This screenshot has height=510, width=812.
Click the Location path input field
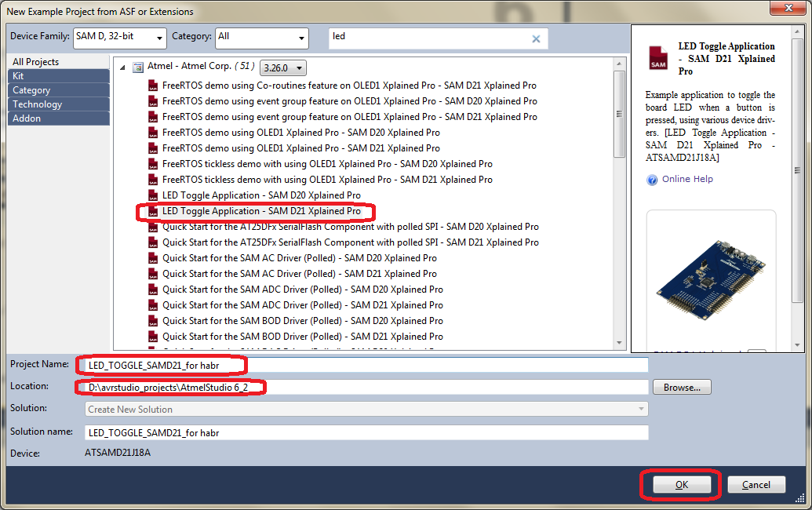(x=366, y=388)
